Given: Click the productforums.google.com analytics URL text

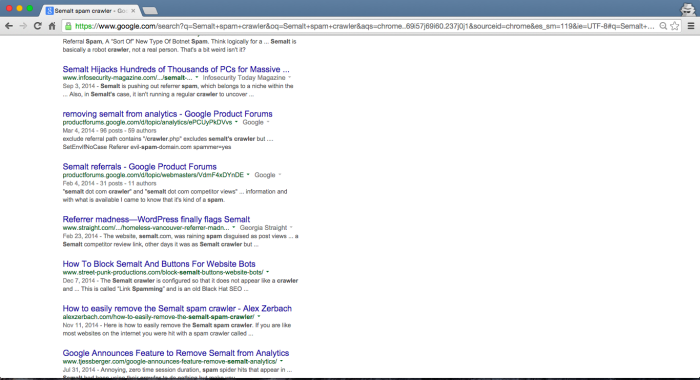Looking at the screenshot, I should pos(147,122).
